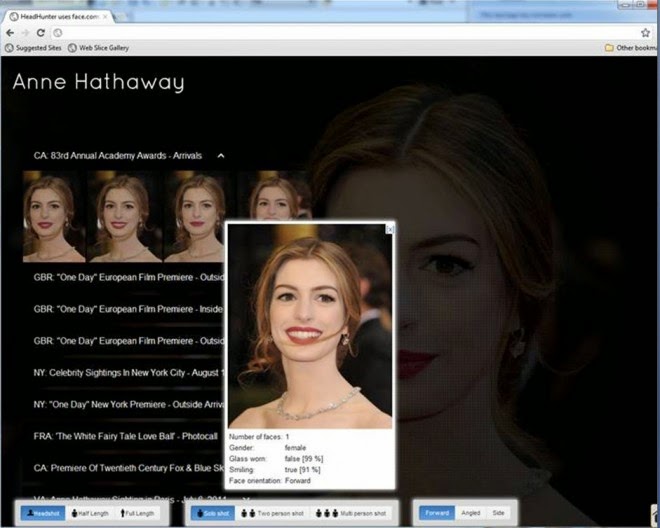Select the Half Length filter

pyautogui.click(x=90, y=514)
